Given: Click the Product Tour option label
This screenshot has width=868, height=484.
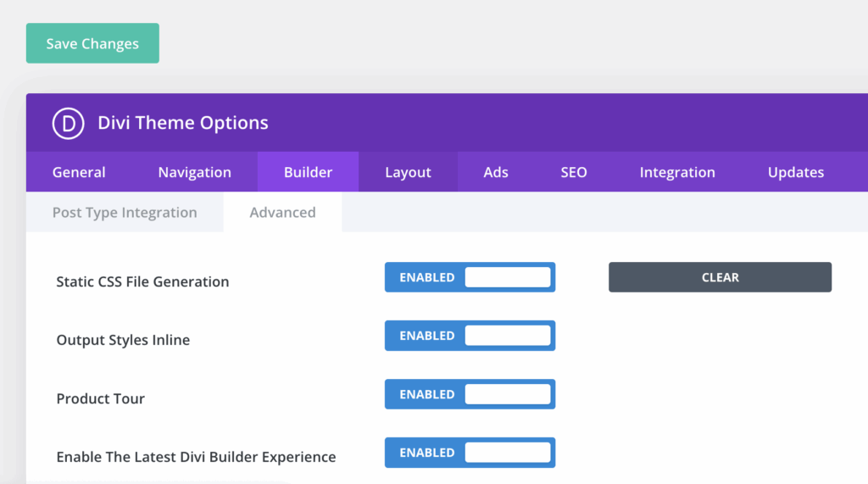Looking at the screenshot, I should point(101,398).
